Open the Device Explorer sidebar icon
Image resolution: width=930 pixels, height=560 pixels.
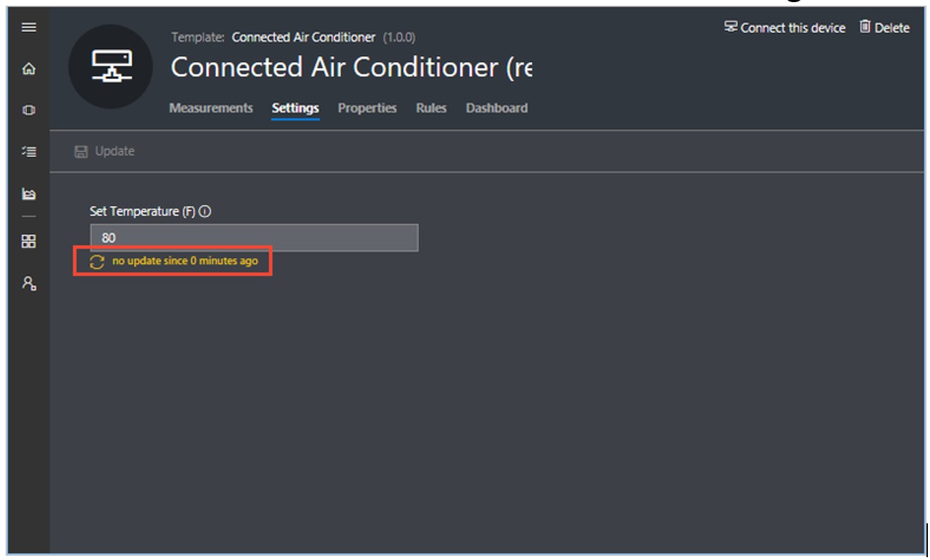[29, 110]
